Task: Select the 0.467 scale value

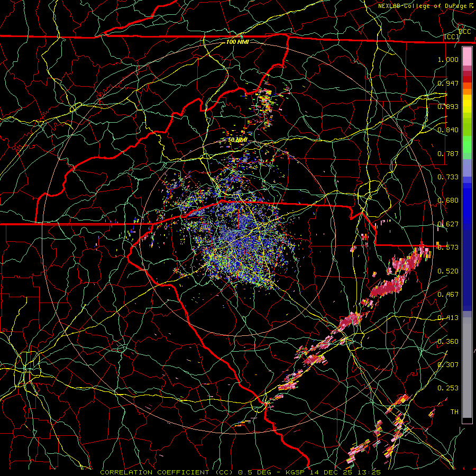Action: pyautogui.click(x=448, y=294)
